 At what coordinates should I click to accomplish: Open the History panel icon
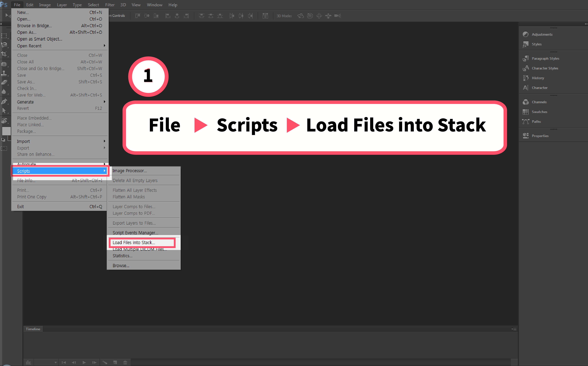pyautogui.click(x=525, y=78)
